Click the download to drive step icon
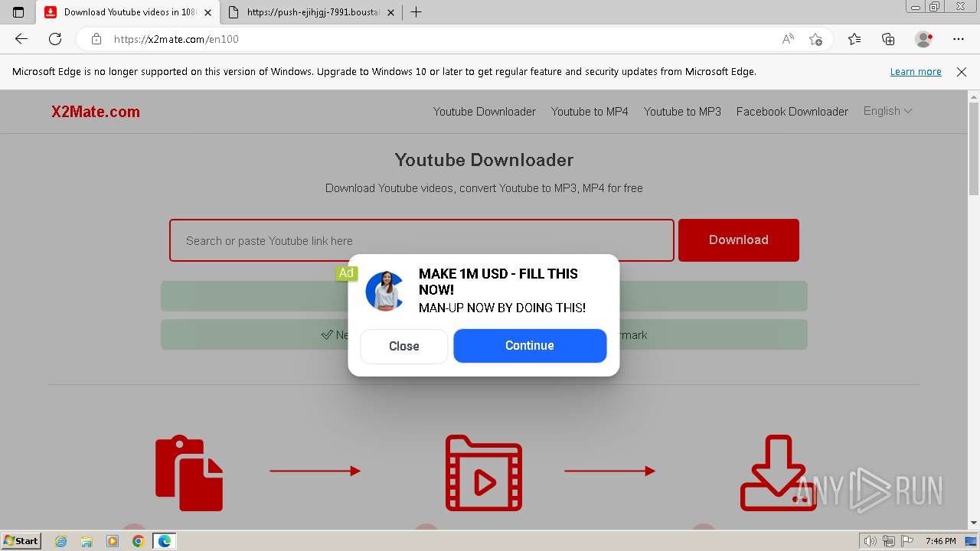 coord(778,473)
